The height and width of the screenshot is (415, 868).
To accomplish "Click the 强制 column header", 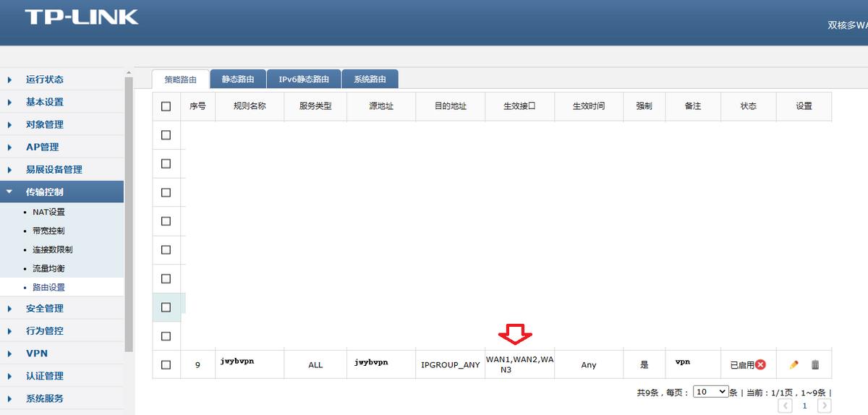I will [644, 106].
